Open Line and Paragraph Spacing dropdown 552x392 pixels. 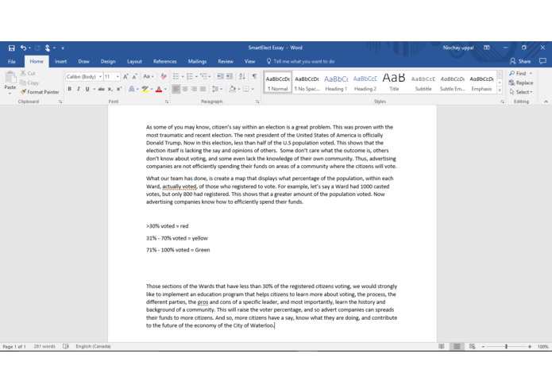(217, 90)
